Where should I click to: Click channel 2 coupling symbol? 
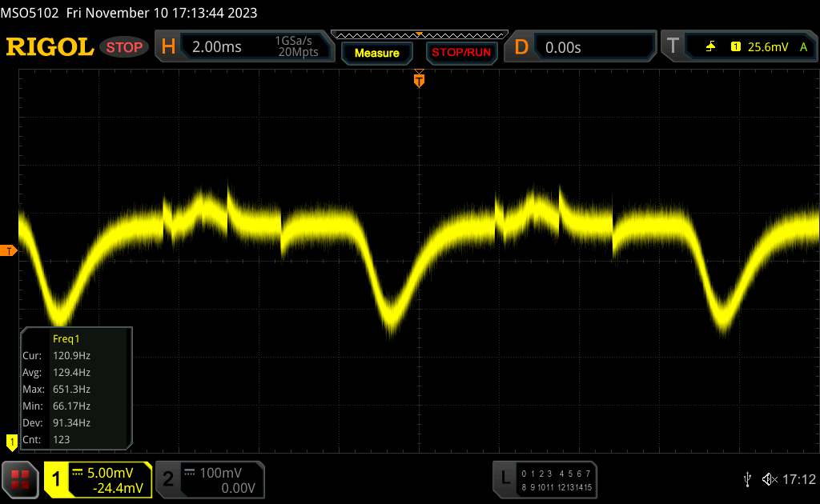[189, 472]
